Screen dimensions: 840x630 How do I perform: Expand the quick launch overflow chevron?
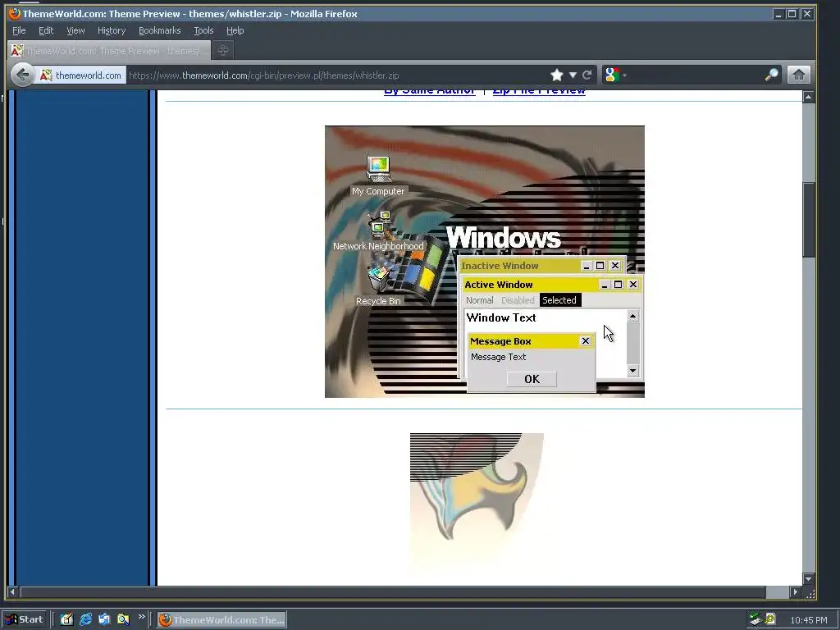point(141,617)
